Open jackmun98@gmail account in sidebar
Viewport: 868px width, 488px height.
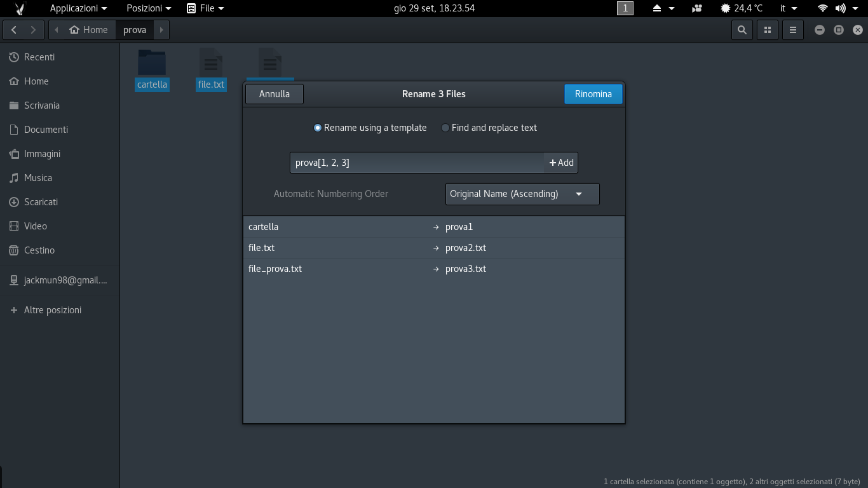click(x=60, y=280)
